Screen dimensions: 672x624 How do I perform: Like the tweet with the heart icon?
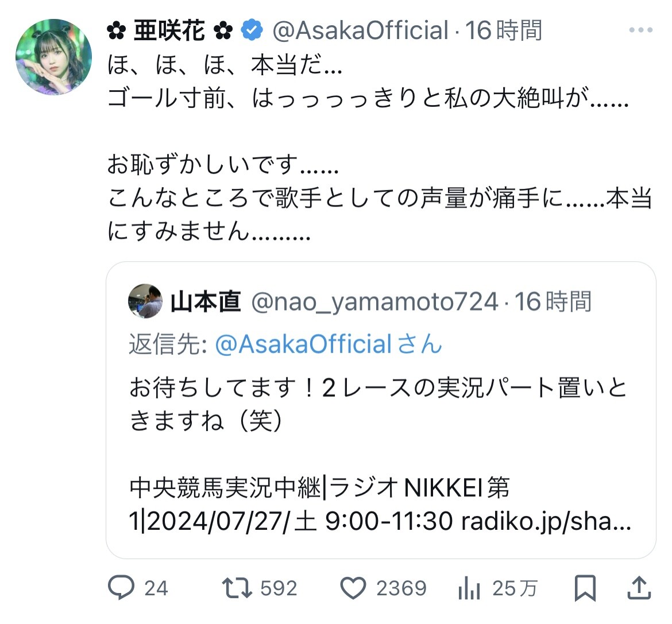(x=353, y=588)
